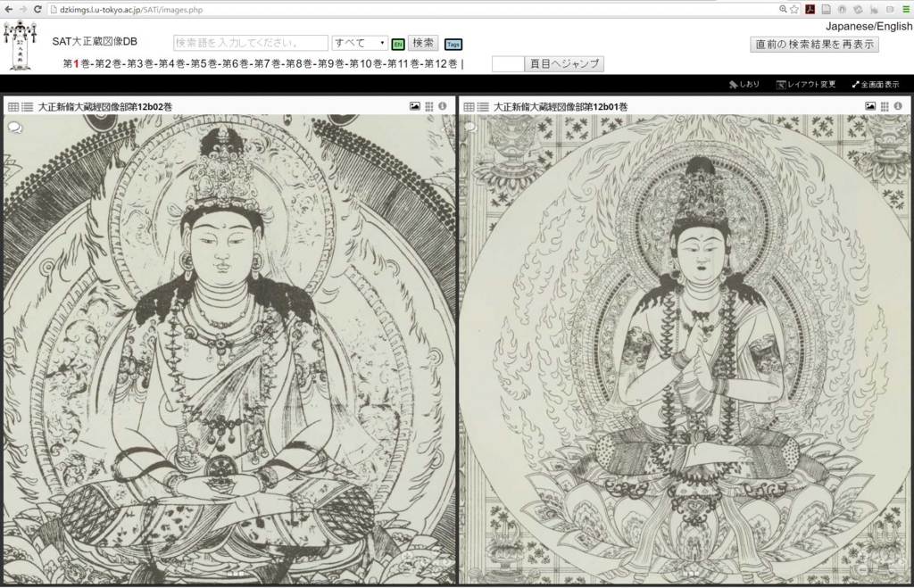
Task: Click list view icon in left 12b02 panel
Action: [x=28, y=107]
